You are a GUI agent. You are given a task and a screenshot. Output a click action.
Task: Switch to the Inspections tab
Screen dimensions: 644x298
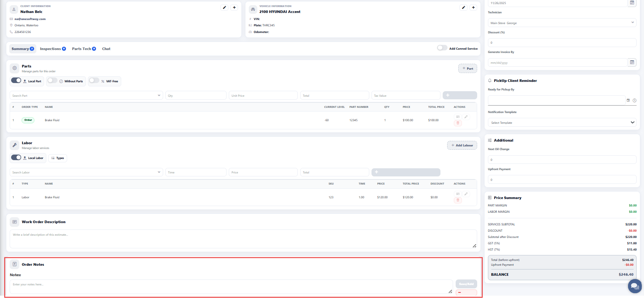pyautogui.click(x=53, y=49)
